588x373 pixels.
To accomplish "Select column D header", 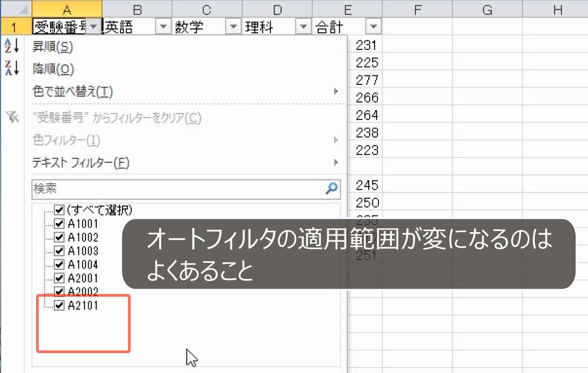I will click(x=277, y=9).
